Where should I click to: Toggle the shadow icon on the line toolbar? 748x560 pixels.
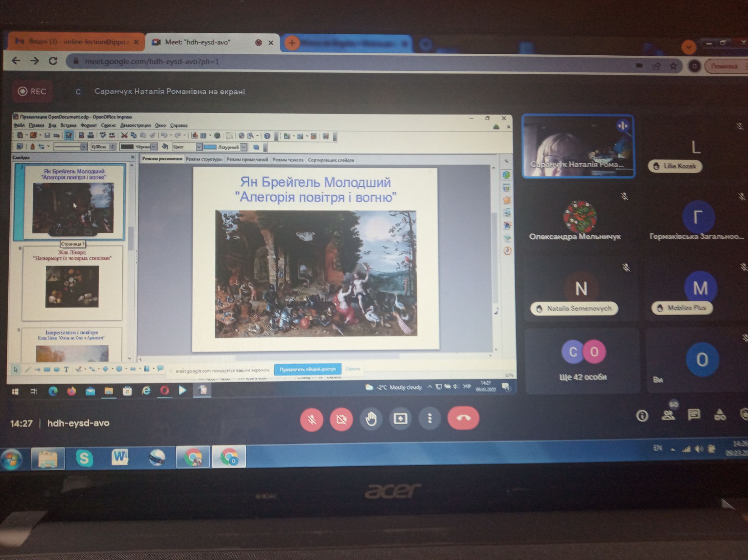256,147
